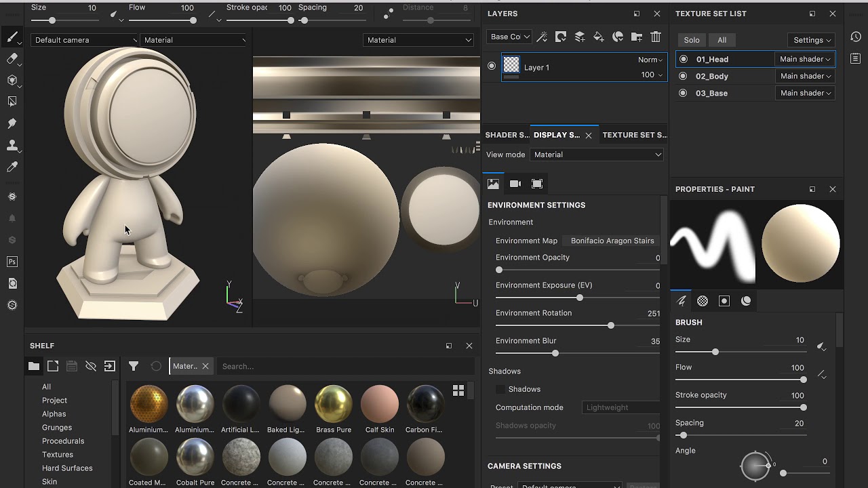868x488 pixels.
Task: Click the Bonifacio Aragon Stairs environment map button
Action: 612,241
